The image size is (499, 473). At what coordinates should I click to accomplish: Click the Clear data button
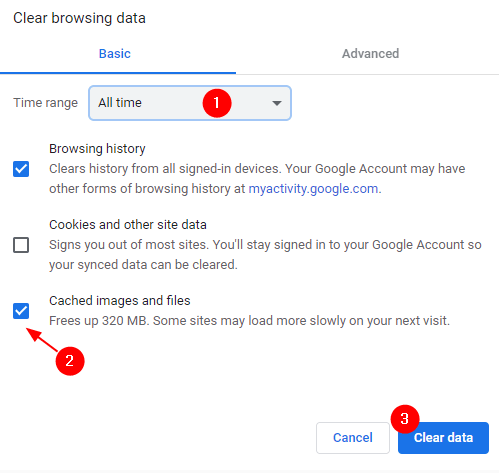pyautogui.click(x=443, y=438)
